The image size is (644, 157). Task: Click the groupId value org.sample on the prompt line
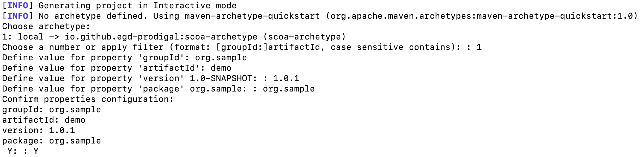[221, 58]
